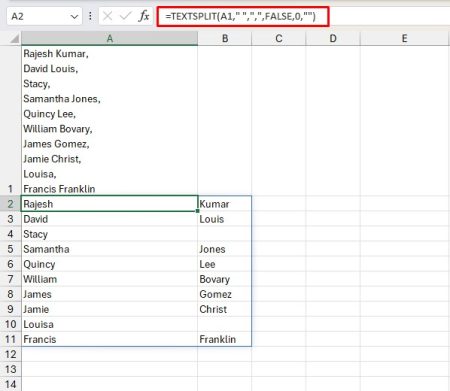Click the cell containing Rajesh

109,204
